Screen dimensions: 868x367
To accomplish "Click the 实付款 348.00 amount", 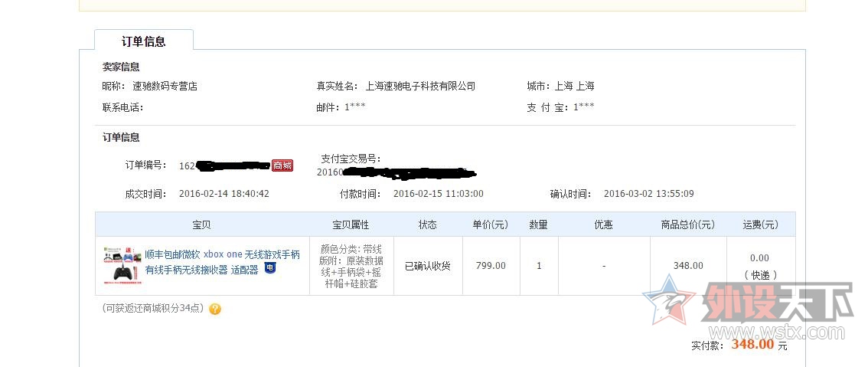I will click(x=753, y=344).
